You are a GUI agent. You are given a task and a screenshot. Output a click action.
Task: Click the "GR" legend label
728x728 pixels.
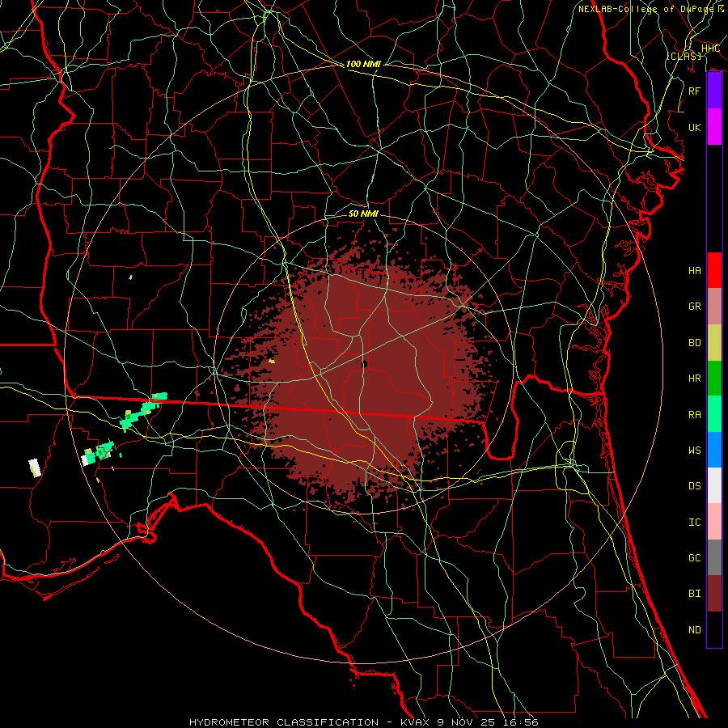[695, 307]
